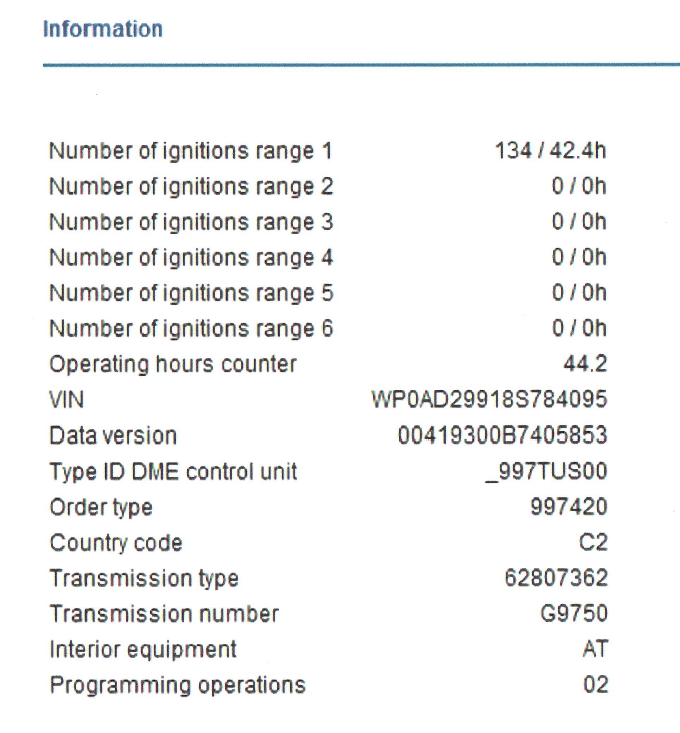Select Number of ignitions range 4 label
Image resolution: width=680 pixels, height=733 pixels.
190,258
